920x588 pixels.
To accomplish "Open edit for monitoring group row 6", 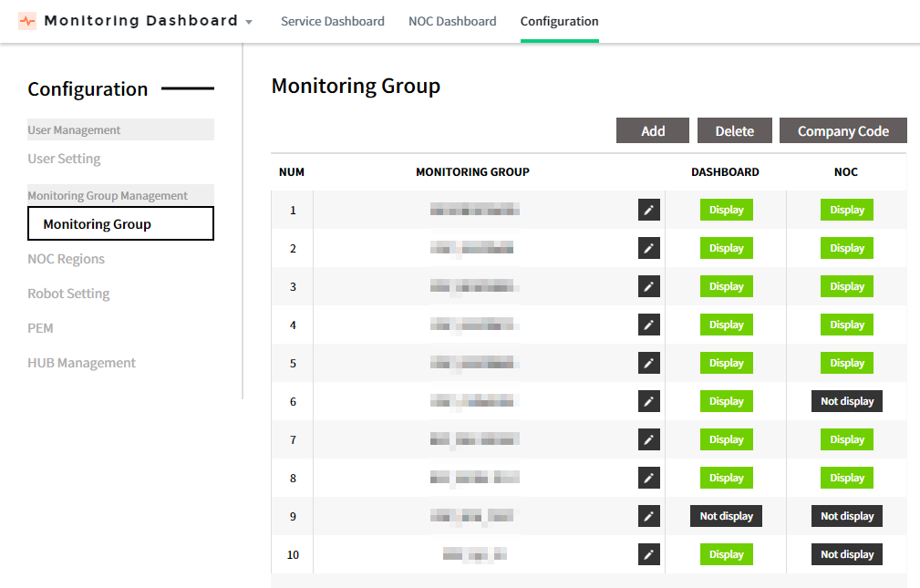I will pos(648,402).
